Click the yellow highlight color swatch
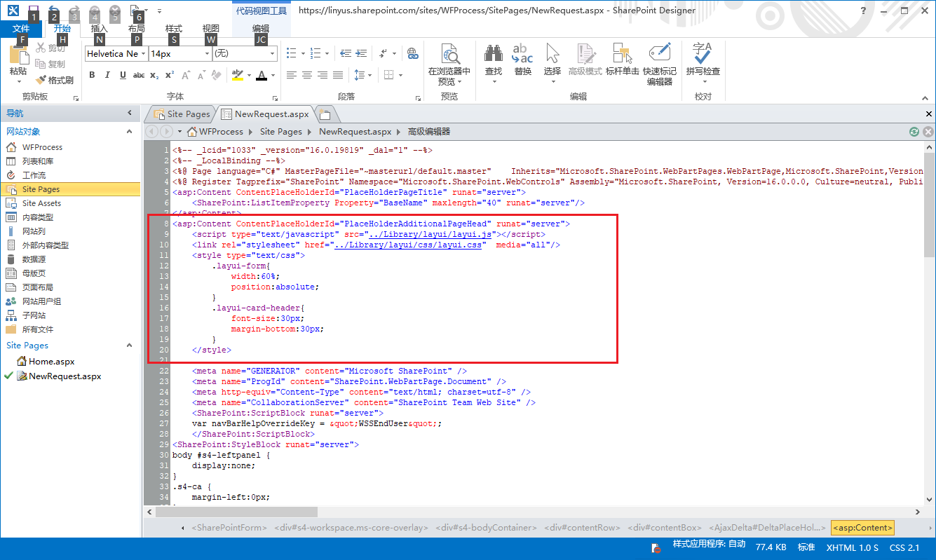This screenshot has height=560, width=936. click(237, 75)
